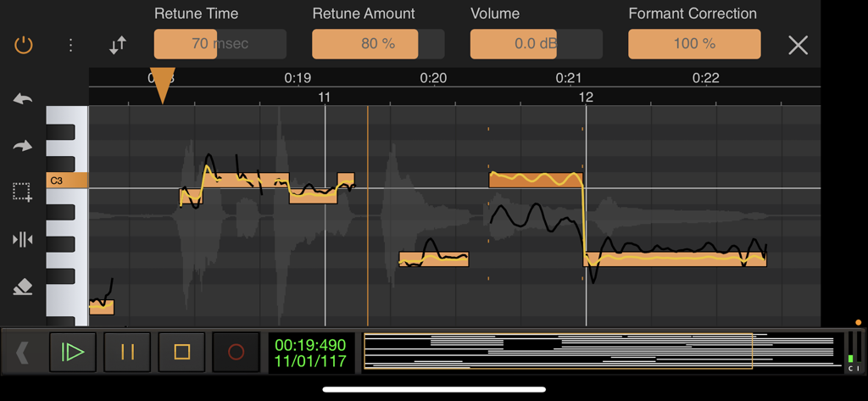Adjust the Retune Time slider
This screenshot has width=868, height=401.
(x=220, y=44)
